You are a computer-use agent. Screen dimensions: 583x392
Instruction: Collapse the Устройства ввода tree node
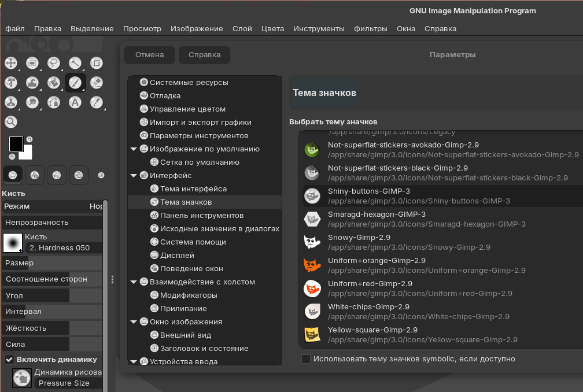pyautogui.click(x=134, y=361)
